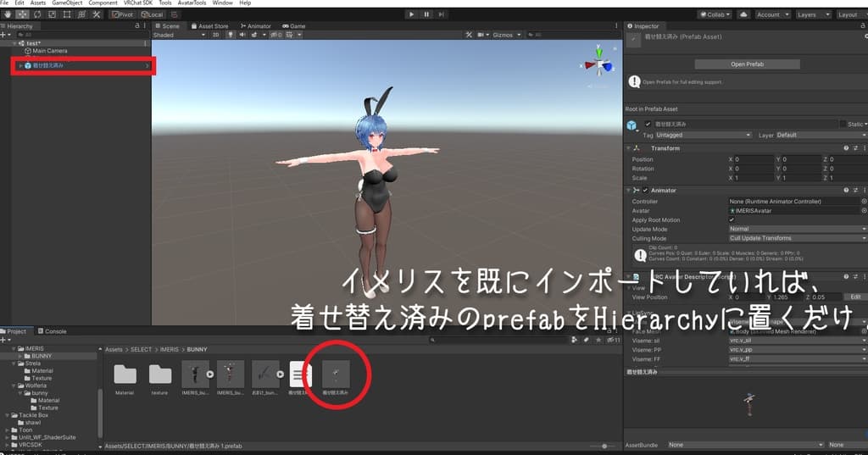Select the Hand tool in toolbar
The width and height of the screenshot is (868, 455).
click(8, 14)
